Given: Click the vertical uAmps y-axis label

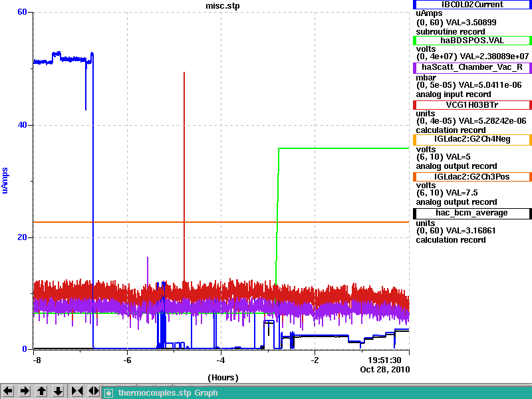Looking at the screenshot, I should click(5, 180).
